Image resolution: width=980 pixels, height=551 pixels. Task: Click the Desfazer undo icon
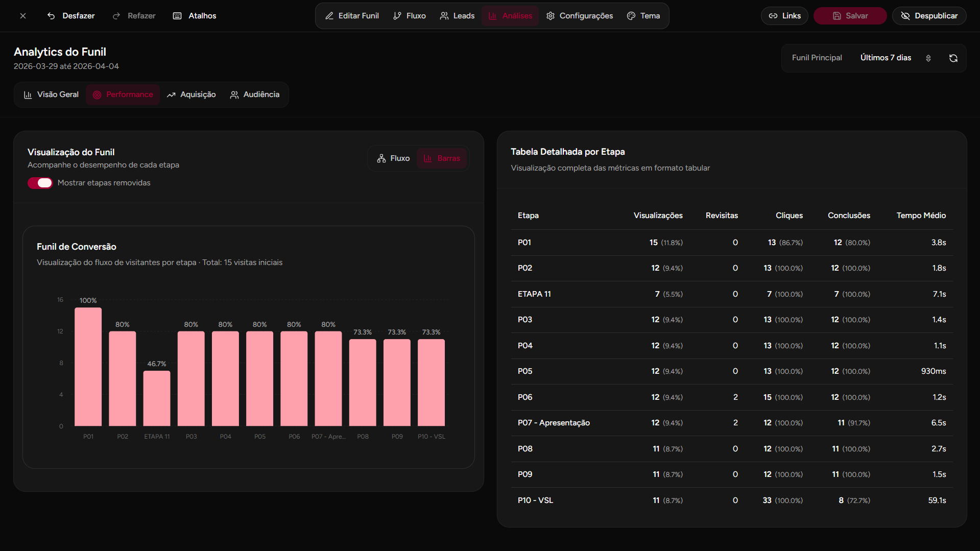[x=51, y=16]
